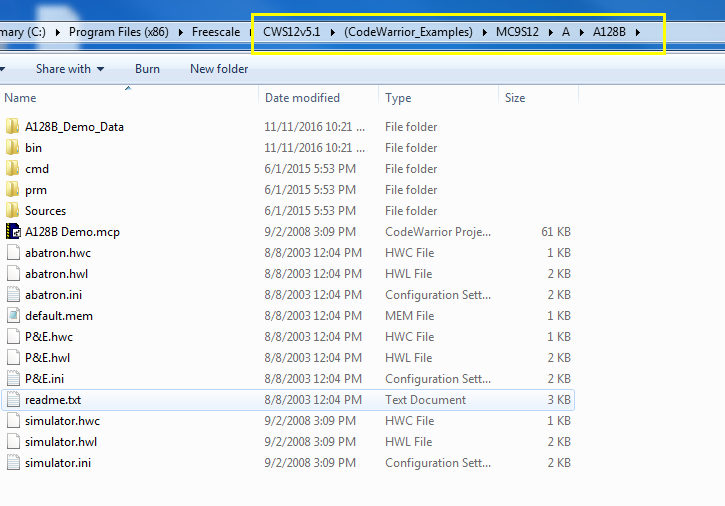Navigate to the CWS12v5.1 breadcrumb
This screenshot has width=725, height=506.
(292, 32)
